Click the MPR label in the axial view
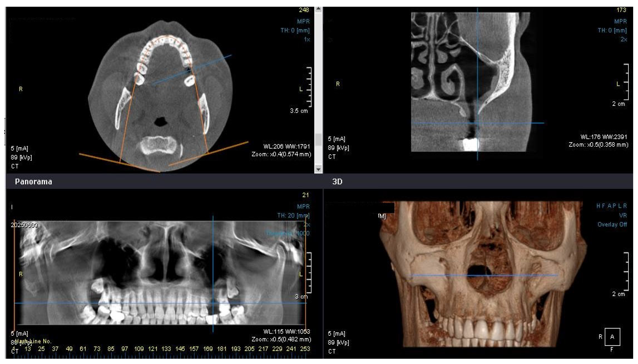Image resolution: width=638 pixels, height=364 pixels. point(304,21)
